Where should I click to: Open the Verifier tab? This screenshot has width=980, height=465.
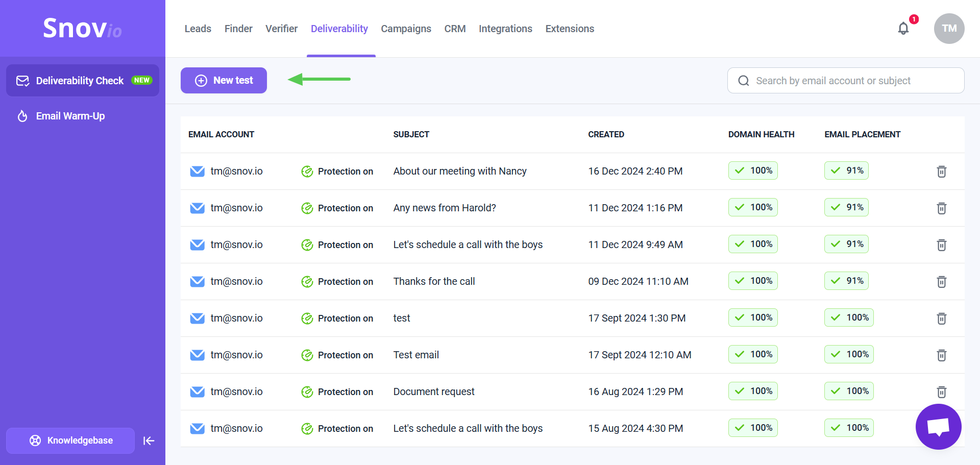click(281, 29)
